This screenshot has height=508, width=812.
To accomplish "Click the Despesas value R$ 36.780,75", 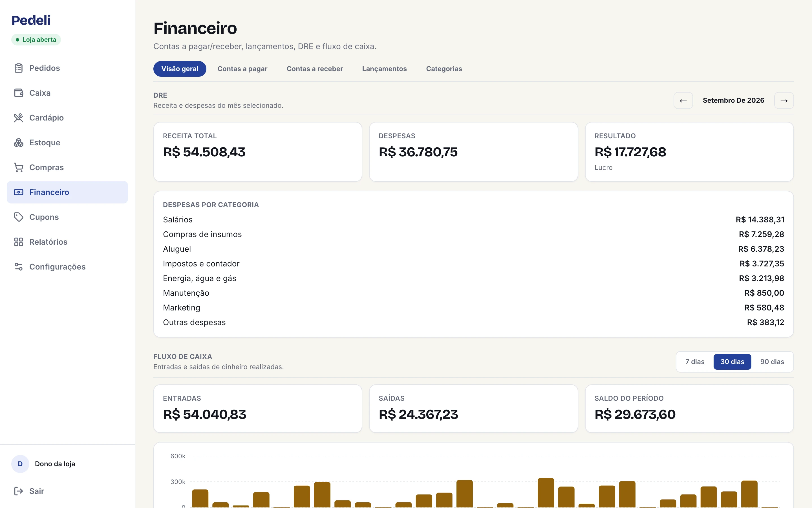I will 418,152.
